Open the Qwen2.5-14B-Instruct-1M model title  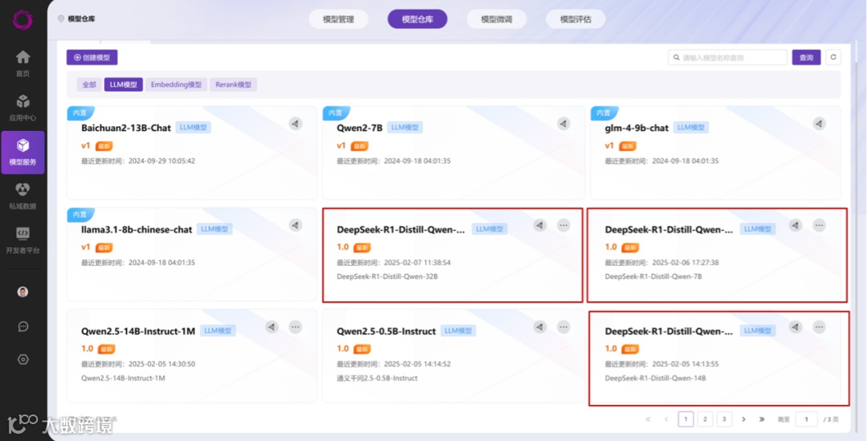tap(138, 332)
